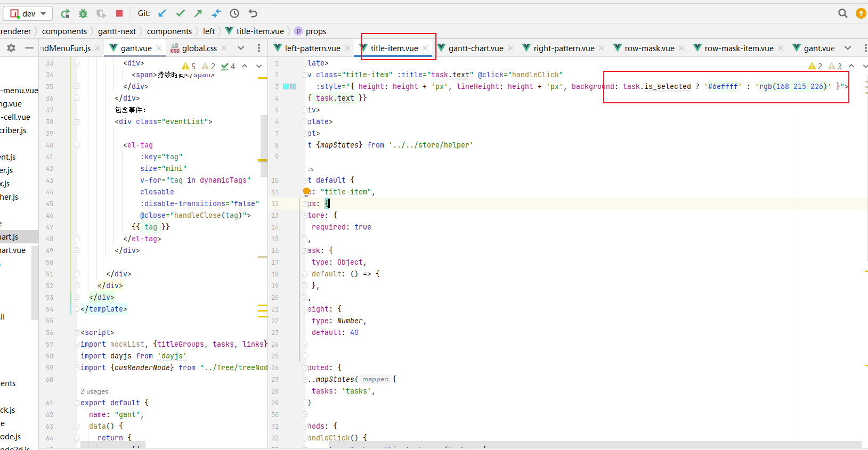Open the 'dev' run configuration dropdown
Viewport: 868px width, 450px height.
[29, 13]
